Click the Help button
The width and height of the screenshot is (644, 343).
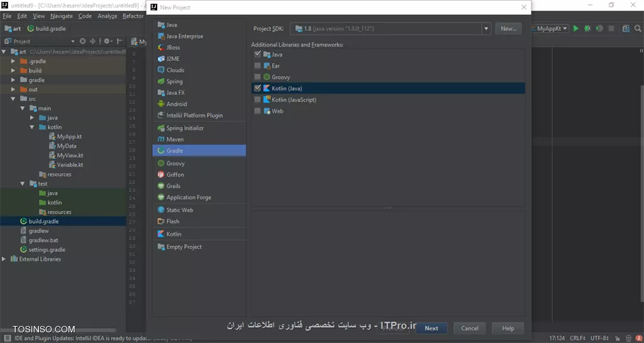coord(508,328)
